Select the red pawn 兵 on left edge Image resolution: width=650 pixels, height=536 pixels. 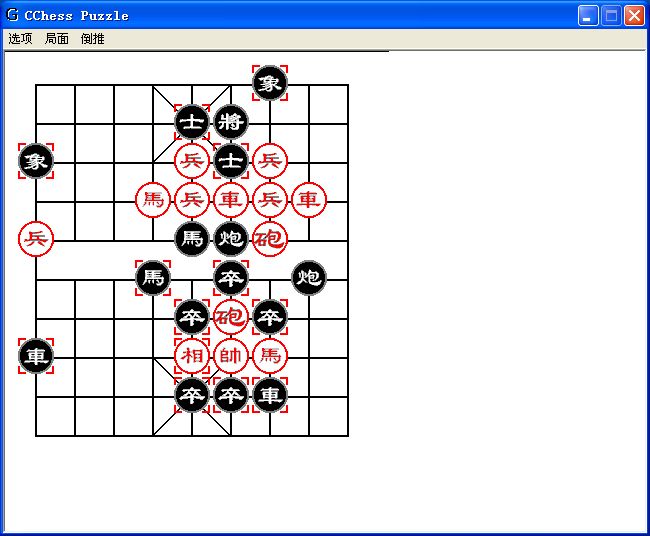click(x=36, y=238)
